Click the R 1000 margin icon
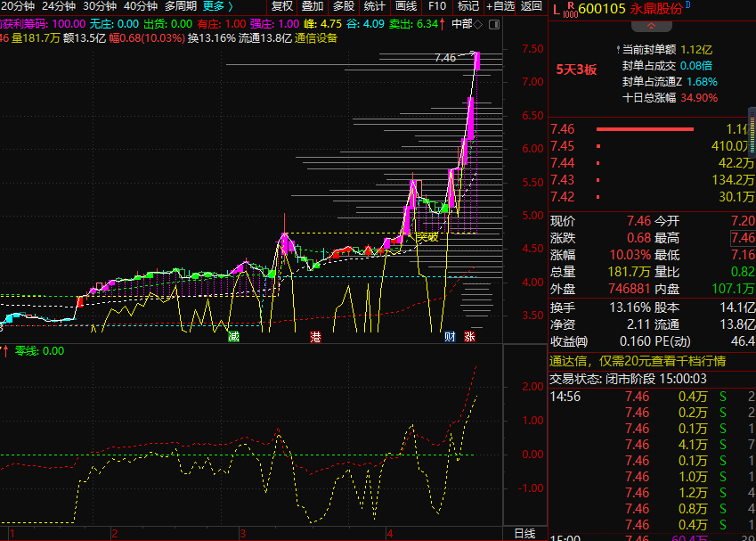756x541 pixels. [569, 9]
